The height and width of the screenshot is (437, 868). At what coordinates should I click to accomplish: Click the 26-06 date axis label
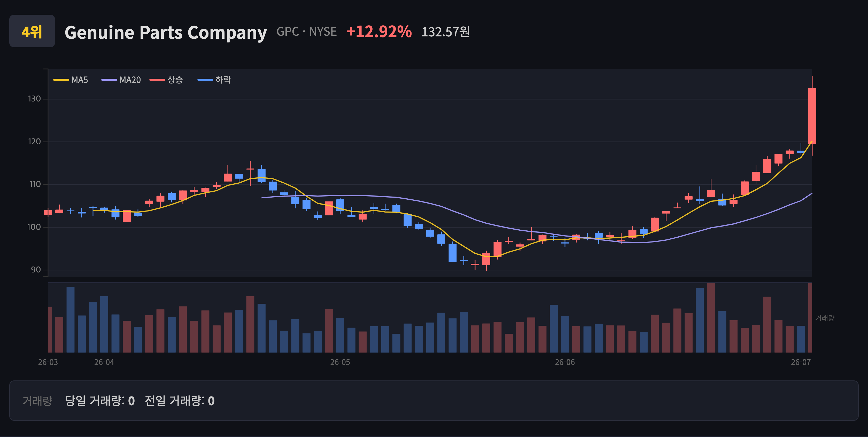coord(565,362)
